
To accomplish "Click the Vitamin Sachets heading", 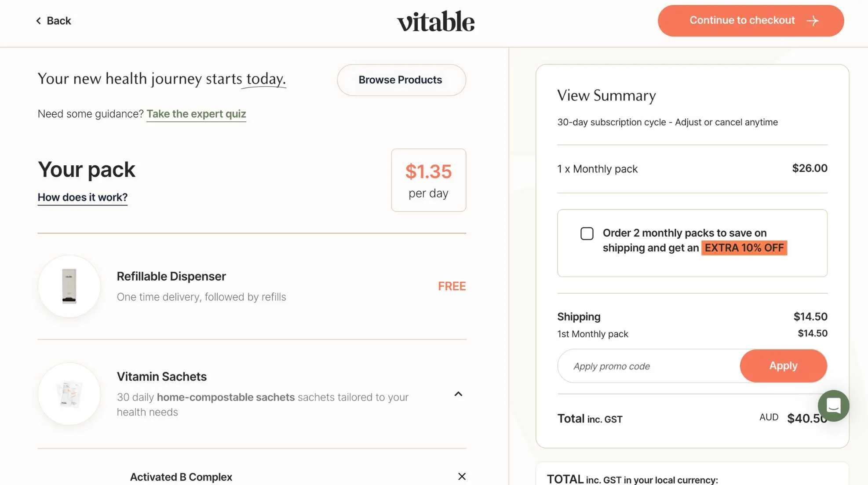I will pos(162,376).
